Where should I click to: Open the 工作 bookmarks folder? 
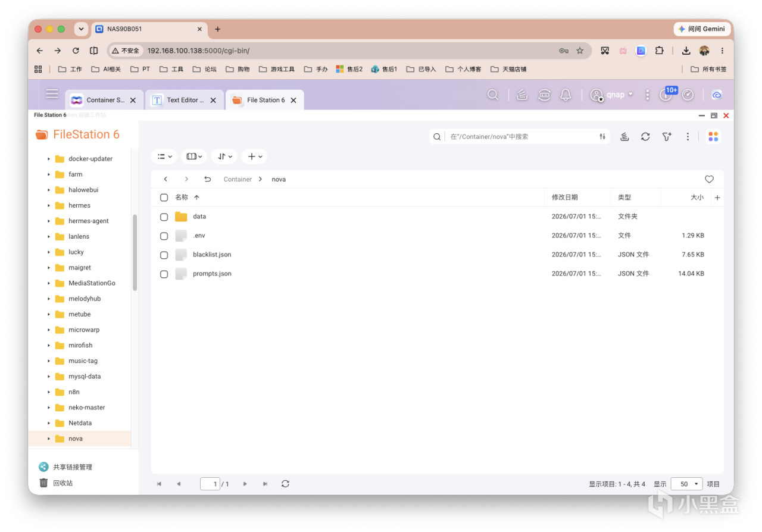[70, 69]
